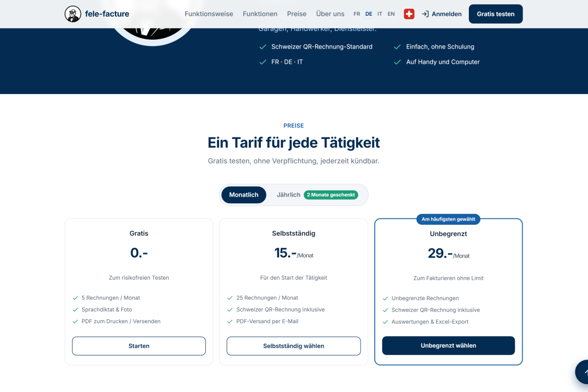
Task: Click Starten on the Gratis plan
Action: click(139, 346)
